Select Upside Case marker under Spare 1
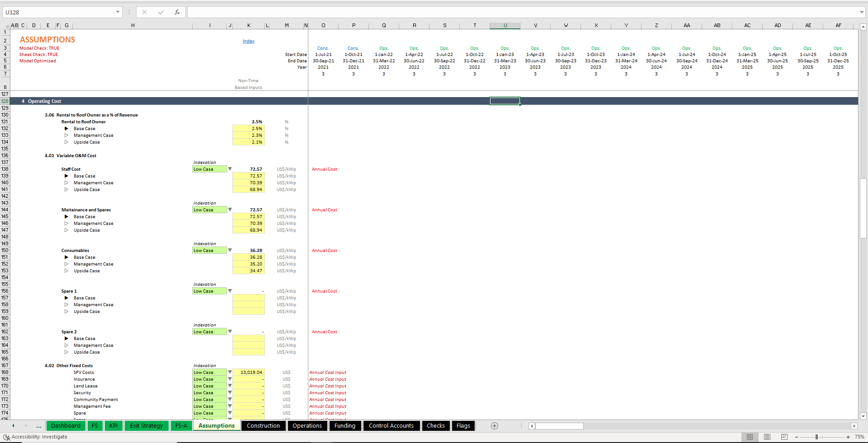This screenshot has height=443, width=868. [x=66, y=312]
